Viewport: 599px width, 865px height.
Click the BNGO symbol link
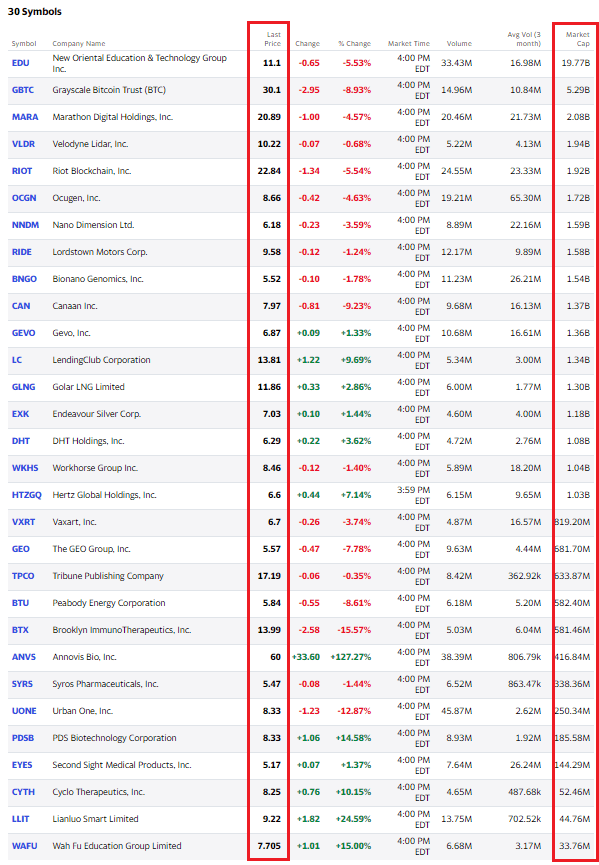(24, 279)
